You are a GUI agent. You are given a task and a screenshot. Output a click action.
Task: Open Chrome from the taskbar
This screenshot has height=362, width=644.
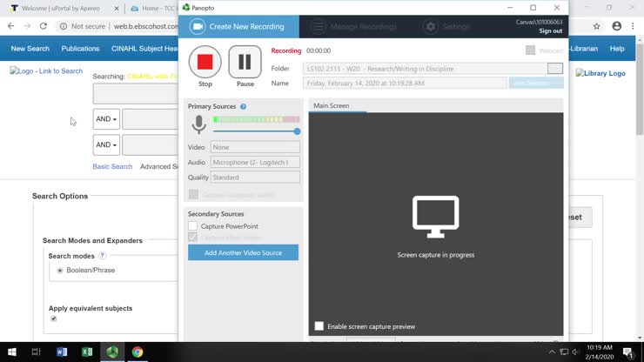(138, 352)
